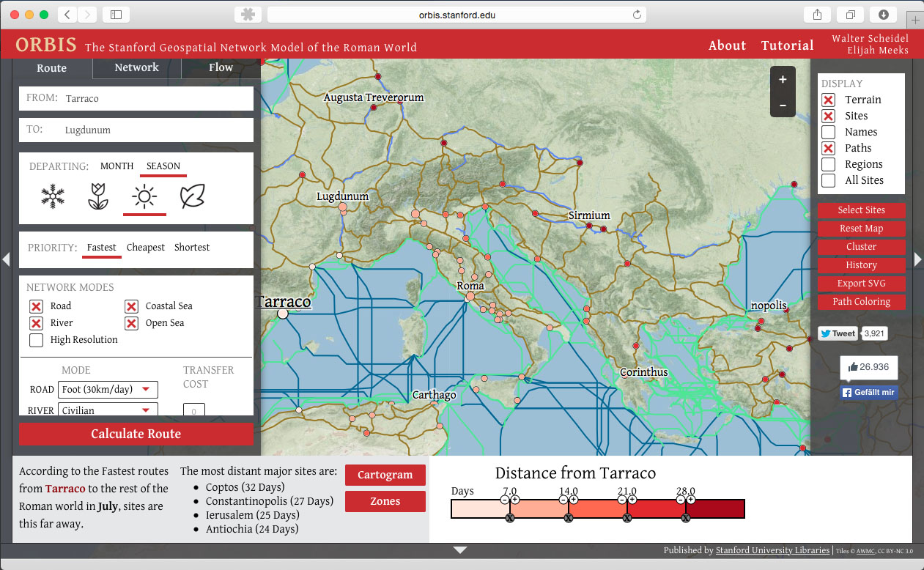Enable the High Resolution checkbox
The width and height of the screenshot is (924, 570).
tap(36, 340)
